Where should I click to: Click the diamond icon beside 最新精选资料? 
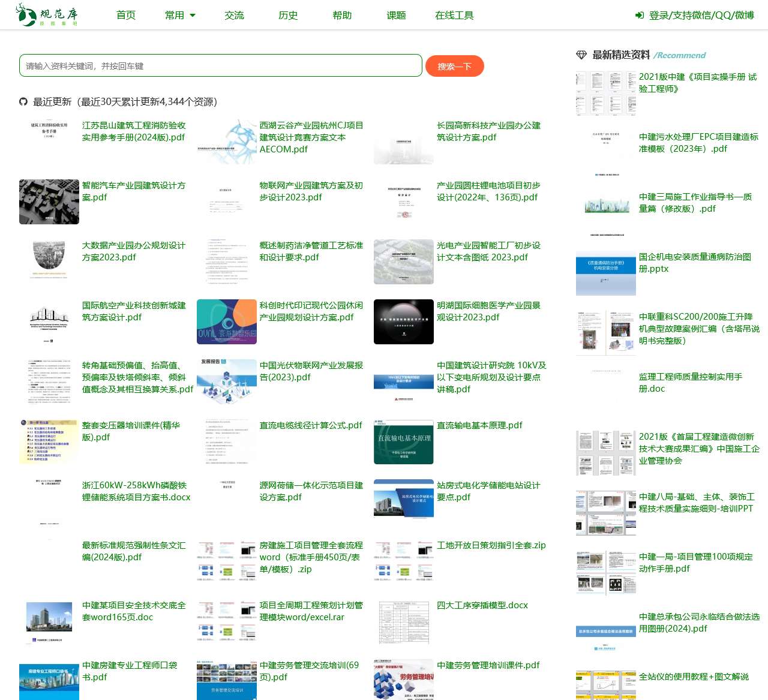click(581, 55)
